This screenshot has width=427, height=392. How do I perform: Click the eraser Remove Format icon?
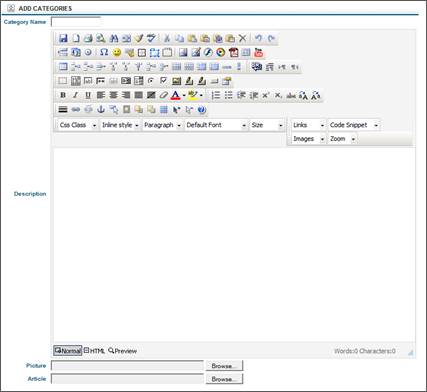pos(163,95)
